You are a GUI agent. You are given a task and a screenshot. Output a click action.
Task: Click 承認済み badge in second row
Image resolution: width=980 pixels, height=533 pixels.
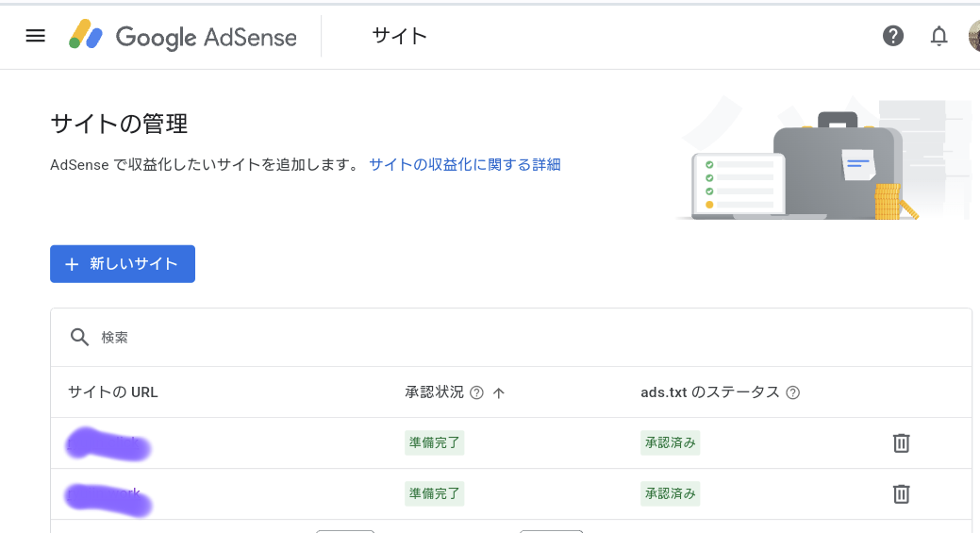670,493
